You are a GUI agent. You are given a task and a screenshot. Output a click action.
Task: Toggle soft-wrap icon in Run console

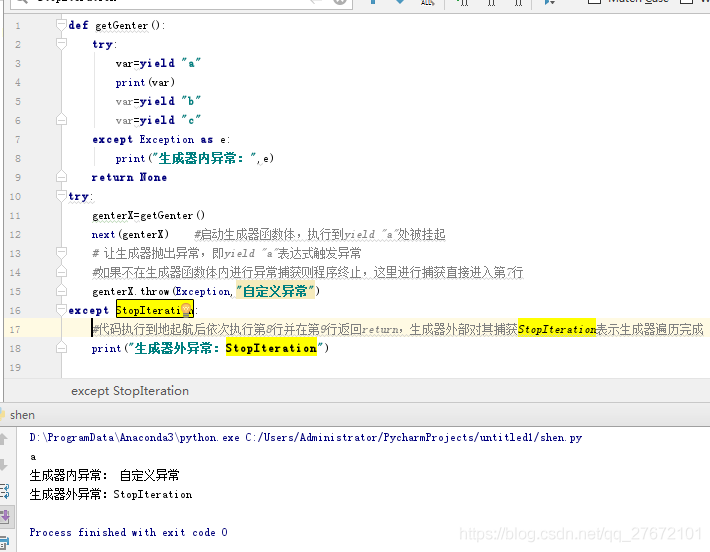click(x=5, y=491)
